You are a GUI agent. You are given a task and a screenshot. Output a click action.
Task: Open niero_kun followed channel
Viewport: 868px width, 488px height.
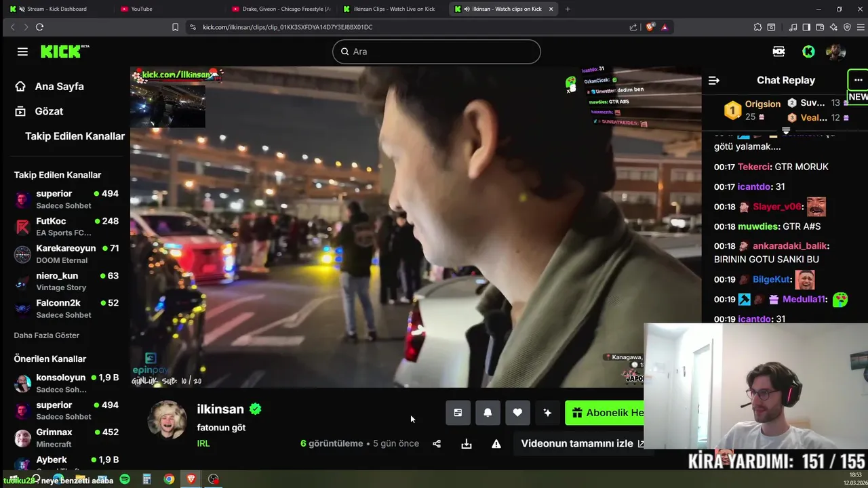(66, 281)
